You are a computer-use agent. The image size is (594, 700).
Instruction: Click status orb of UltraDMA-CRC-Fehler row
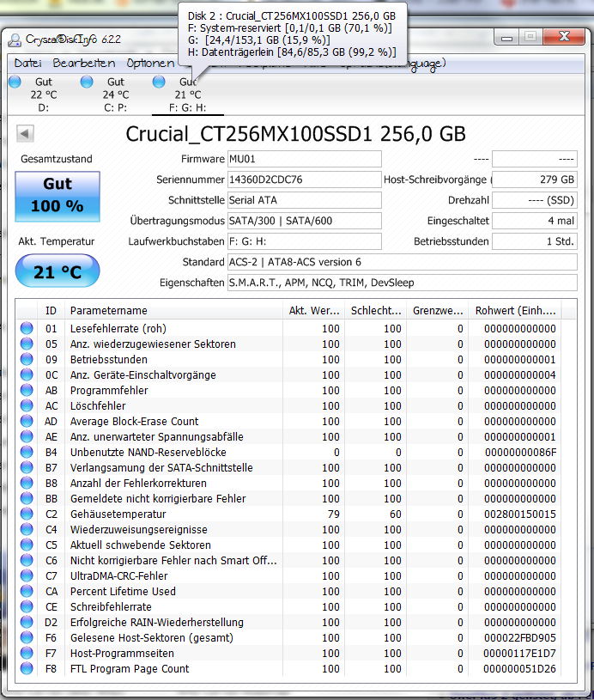click(27, 576)
